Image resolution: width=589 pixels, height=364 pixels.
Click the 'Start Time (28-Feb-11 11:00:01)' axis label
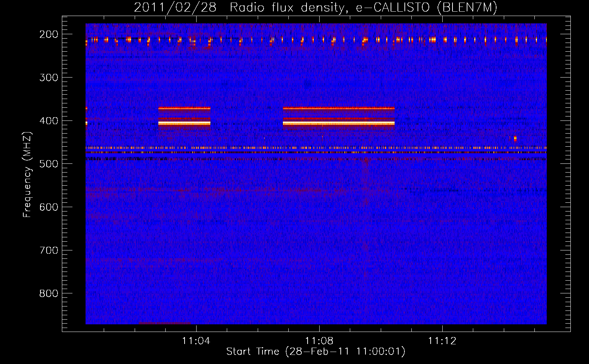316,352
